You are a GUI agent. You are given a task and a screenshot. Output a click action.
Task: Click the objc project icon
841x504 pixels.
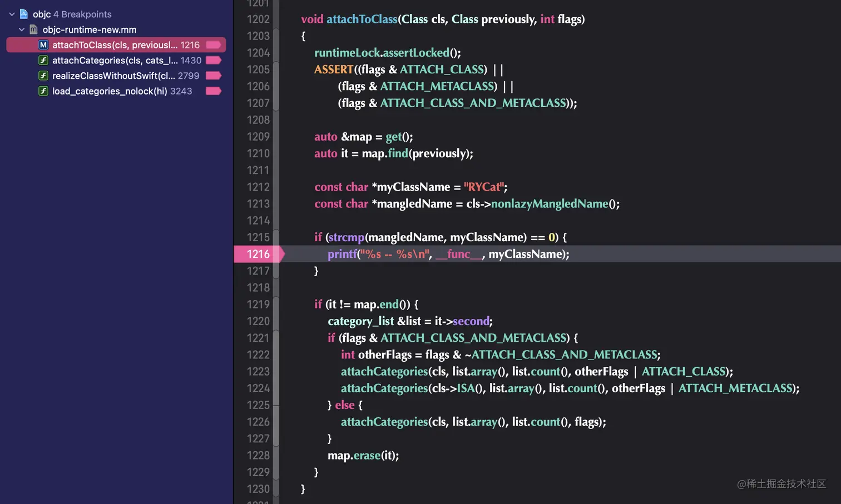23,14
